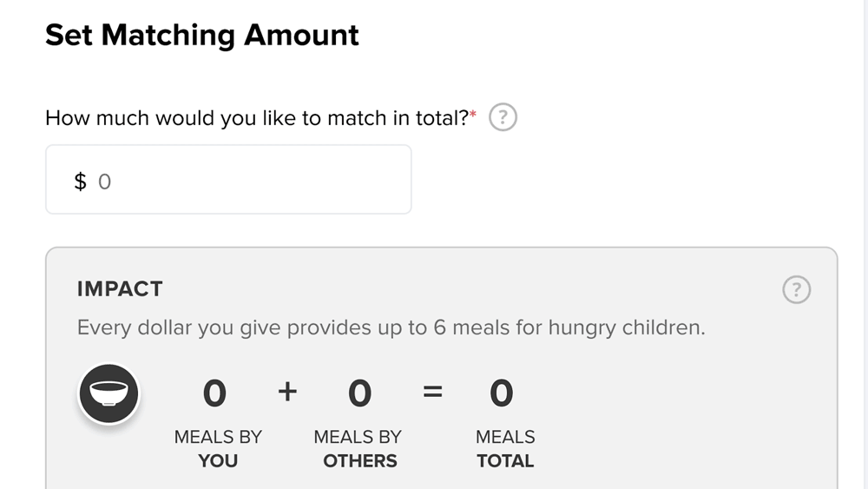Click the equals sign before meals total
This screenshot has height=489, width=868.
[x=432, y=392]
